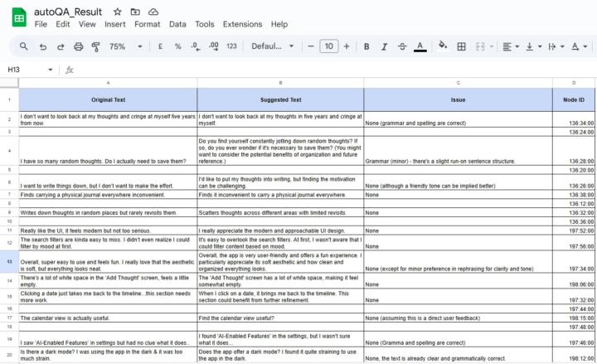Open the font family dropdown
Image resolution: width=597 pixels, height=364 pixels.
pyautogui.click(x=273, y=46)
